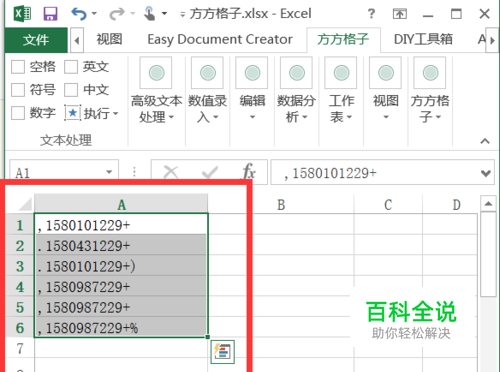Open the Help question mark
500x372 pixels.
(371, 14)
